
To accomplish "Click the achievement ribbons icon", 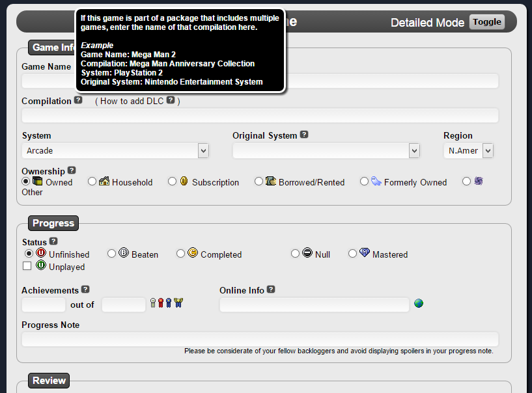I will (167, 303).
